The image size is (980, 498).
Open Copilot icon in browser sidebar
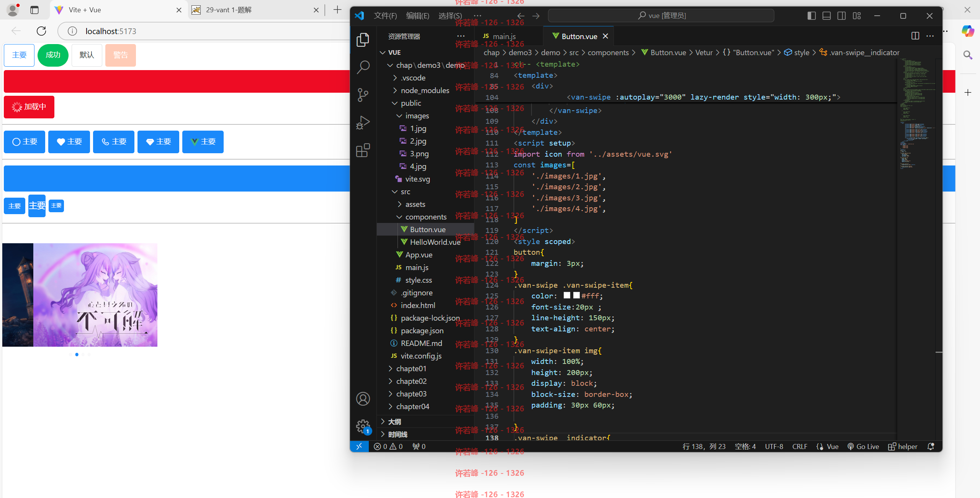pos(968,31)
